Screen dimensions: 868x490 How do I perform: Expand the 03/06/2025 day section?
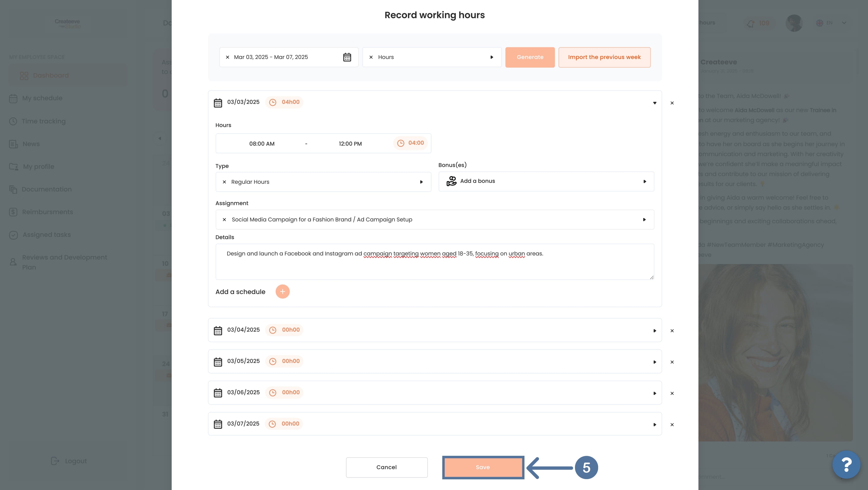655,393
